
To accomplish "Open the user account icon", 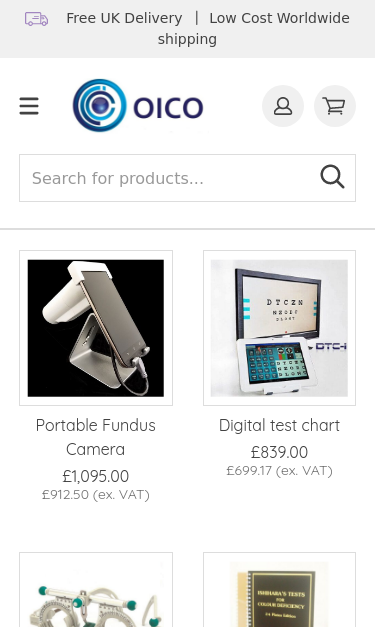I will [x=283, y=106].
